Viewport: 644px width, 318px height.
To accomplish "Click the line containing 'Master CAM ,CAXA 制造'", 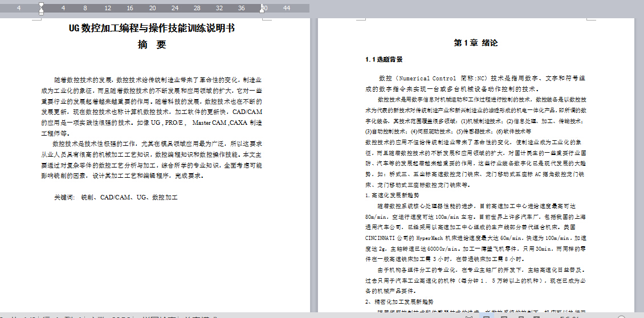I will click(152, 123).
